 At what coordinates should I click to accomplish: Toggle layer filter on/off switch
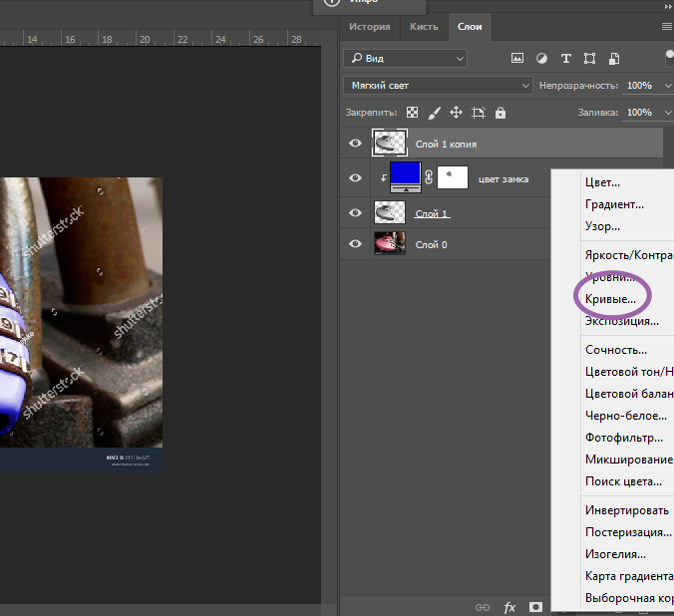click(670, 59)
